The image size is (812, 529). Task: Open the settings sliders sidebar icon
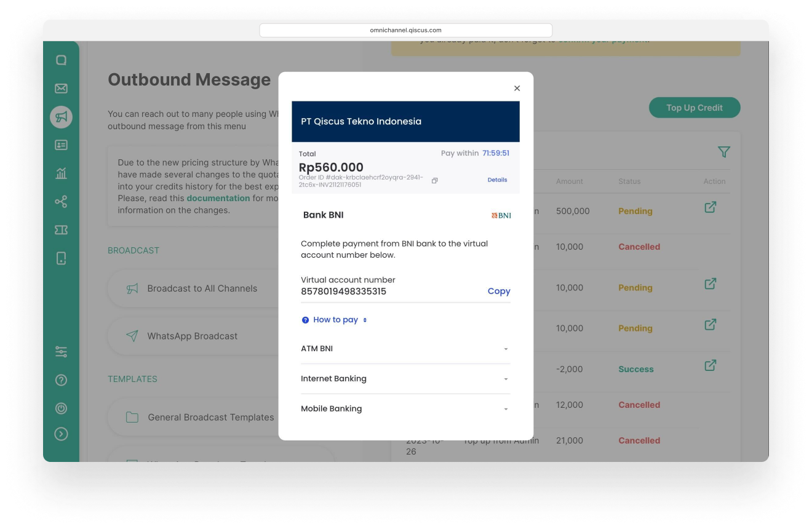point(61,352)
